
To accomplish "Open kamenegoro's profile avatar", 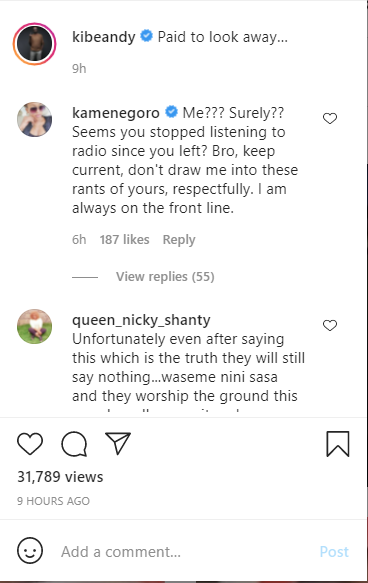I will point(35,120).
